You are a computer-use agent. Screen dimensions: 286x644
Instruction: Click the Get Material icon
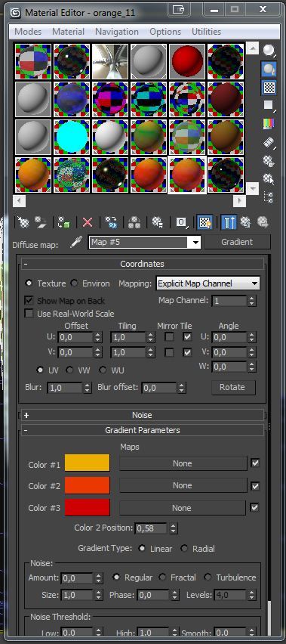point(23,222)
